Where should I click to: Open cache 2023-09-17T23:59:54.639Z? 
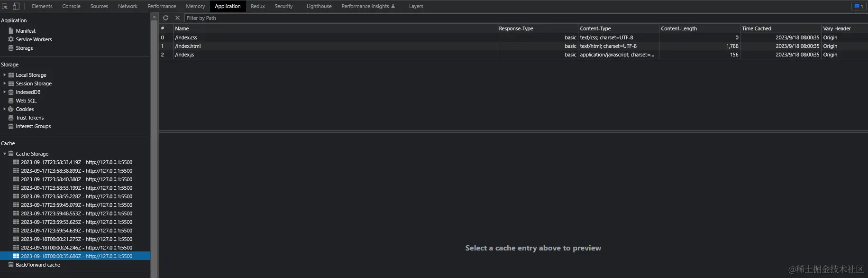point(75,231)
